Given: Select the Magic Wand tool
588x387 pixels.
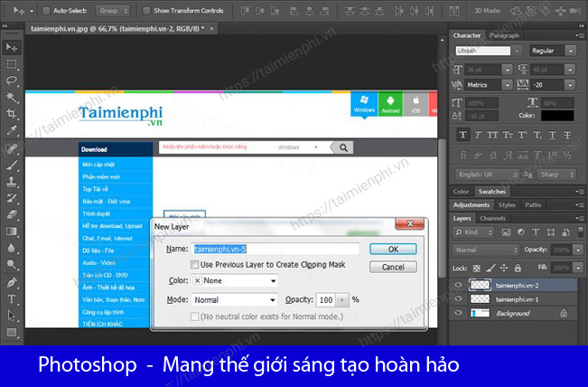Looking at the screenshot, I should pyautogui.click(x=12, y=97).
